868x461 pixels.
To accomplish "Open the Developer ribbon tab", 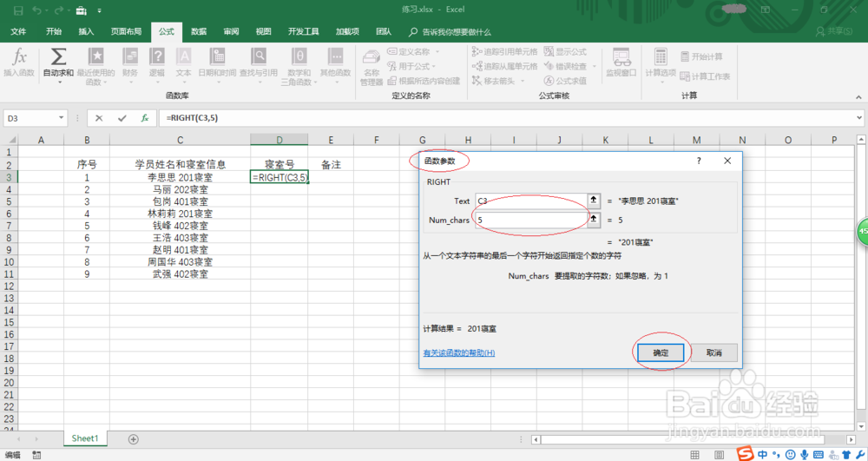I will coord(303,31).
